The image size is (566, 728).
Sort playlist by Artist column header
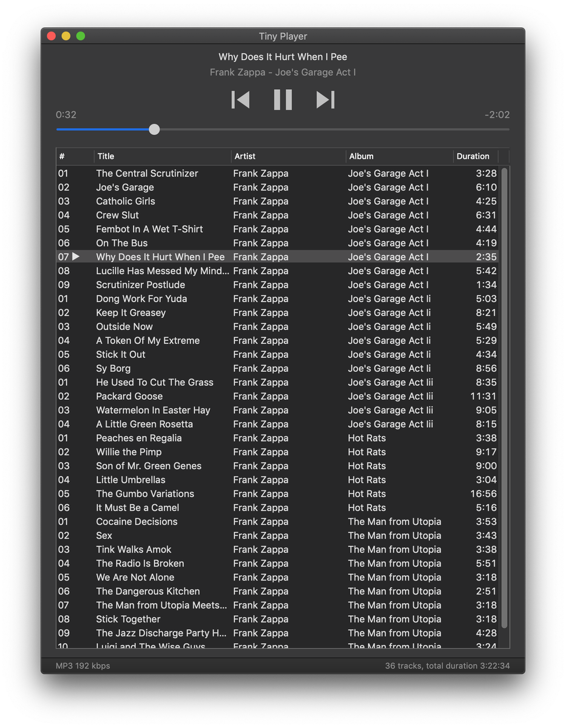click(288, 157)
